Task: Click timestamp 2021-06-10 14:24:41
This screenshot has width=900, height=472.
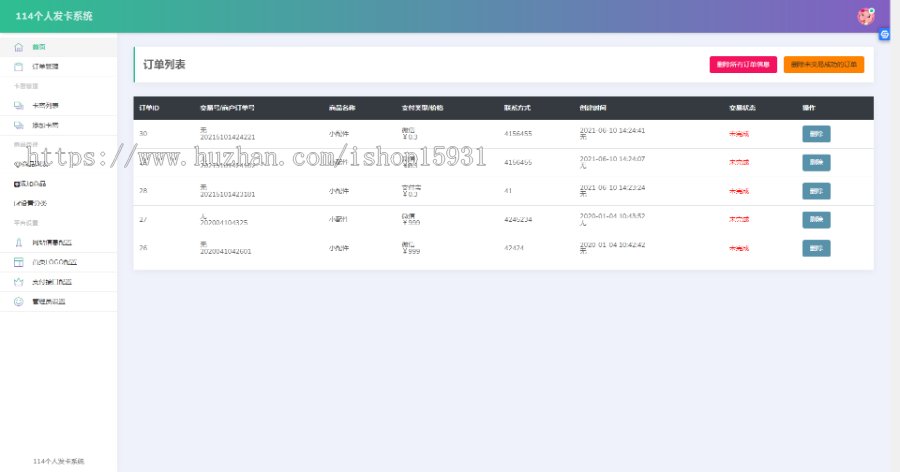Action: pos(612,130)
